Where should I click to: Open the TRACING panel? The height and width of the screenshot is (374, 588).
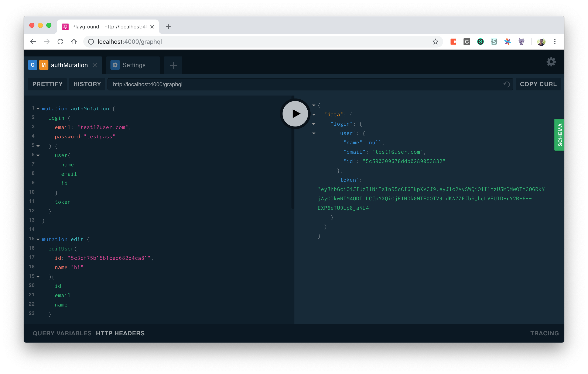coord(544,333)
